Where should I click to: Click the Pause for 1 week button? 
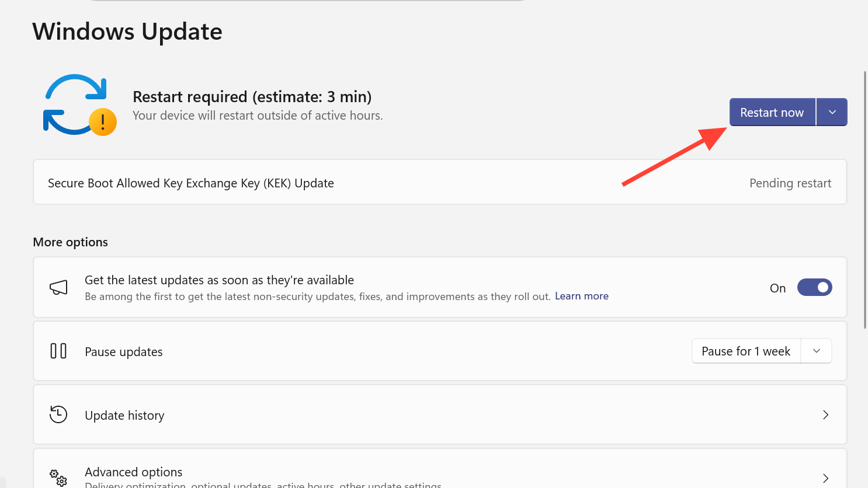[x=746, y=351]
